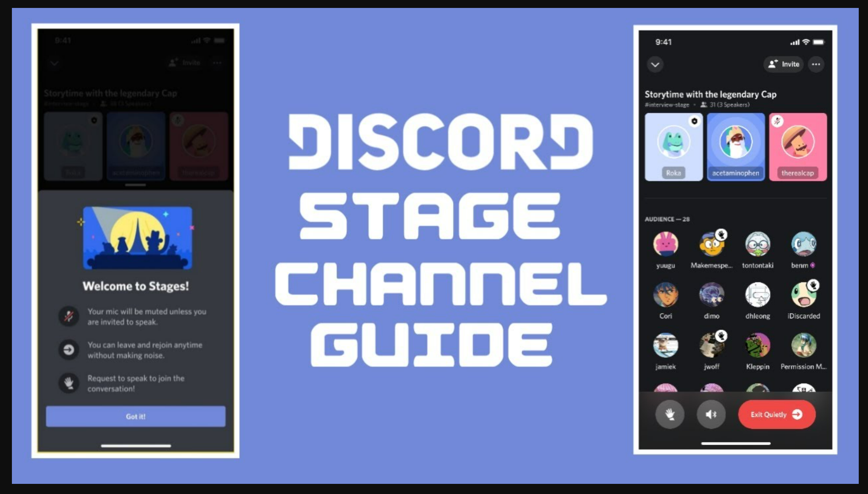Click the down chevron to collapse stage view
This screenshot has height=494, width=868.
tap(655, 63)
